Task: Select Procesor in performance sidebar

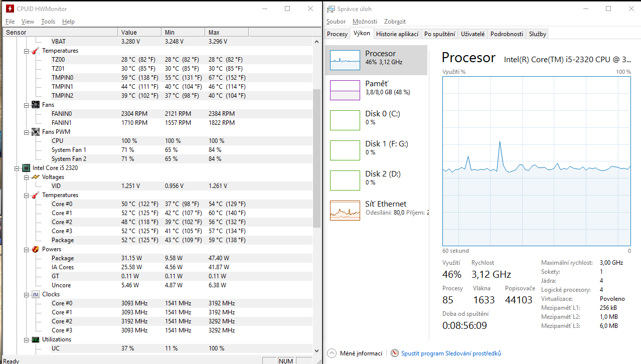Action: click(376, 60)
